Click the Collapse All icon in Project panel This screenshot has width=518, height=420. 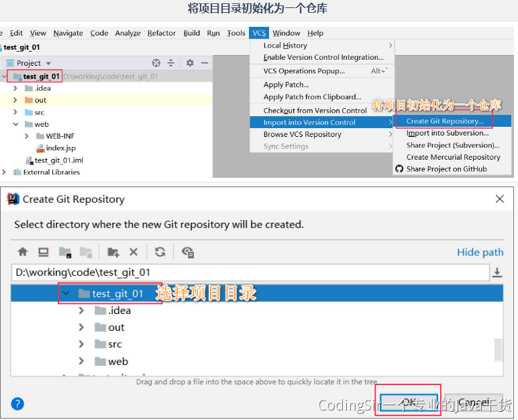[x=171, y=63]
